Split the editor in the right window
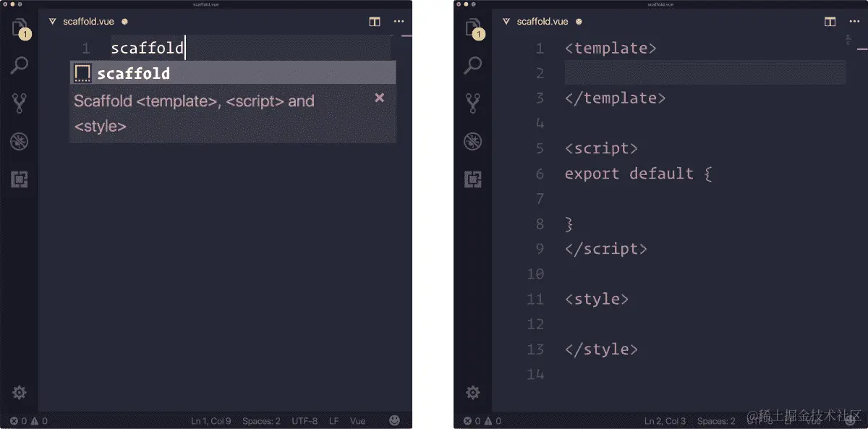The width and height of the screenshot is (868, 429). [x=830, y=22]
